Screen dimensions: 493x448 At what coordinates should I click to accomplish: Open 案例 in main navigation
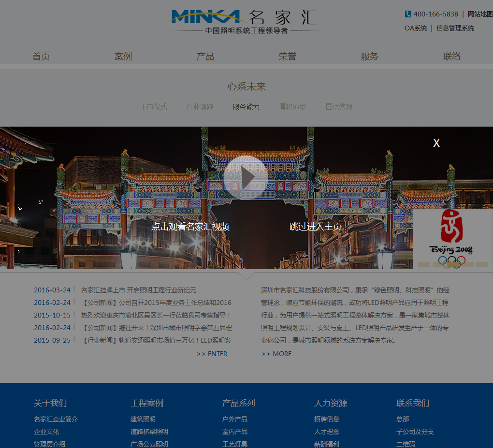point(123,57)
